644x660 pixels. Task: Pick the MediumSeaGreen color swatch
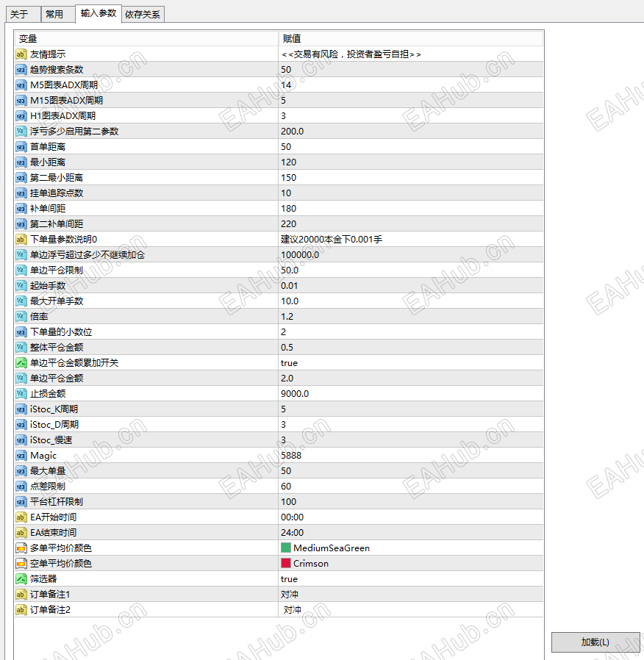286,548
